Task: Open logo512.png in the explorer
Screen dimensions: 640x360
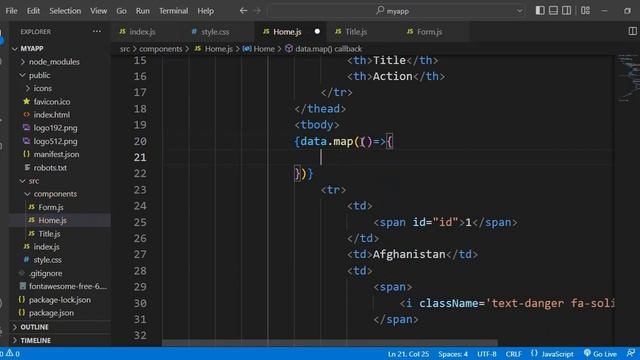Action: (55, 141)
